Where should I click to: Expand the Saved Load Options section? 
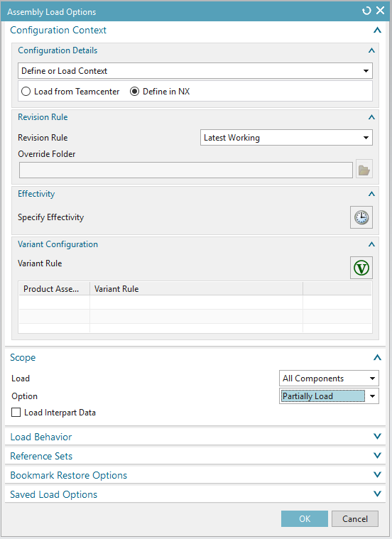tap(195, 494)
